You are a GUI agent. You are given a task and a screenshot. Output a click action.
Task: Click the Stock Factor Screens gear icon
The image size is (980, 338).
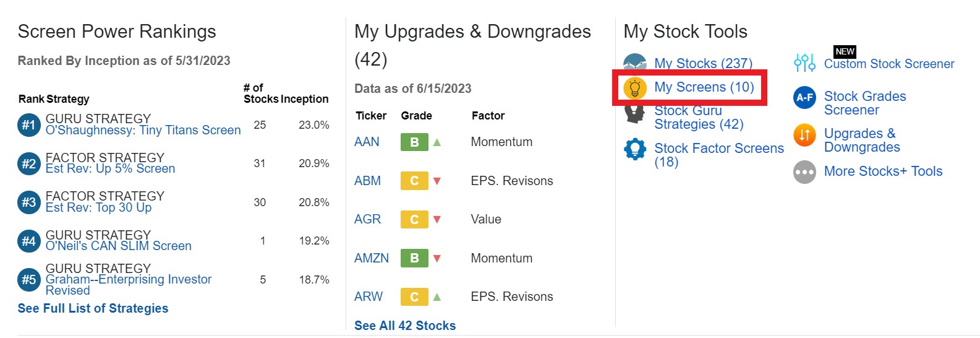tap(635, 149)
